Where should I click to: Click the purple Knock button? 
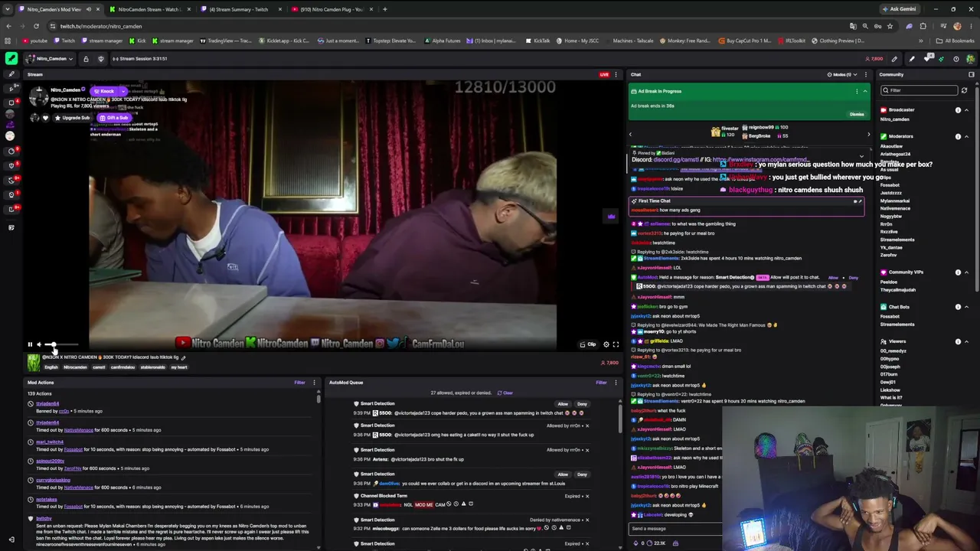pyautogui.click(x=106, y=91)
